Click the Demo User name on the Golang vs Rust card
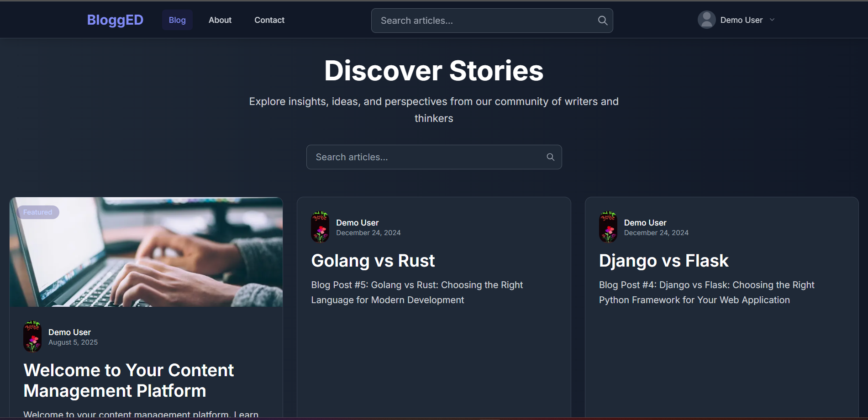Image resolution: width=868 pixels, height=420 pixels. (357, 222)
